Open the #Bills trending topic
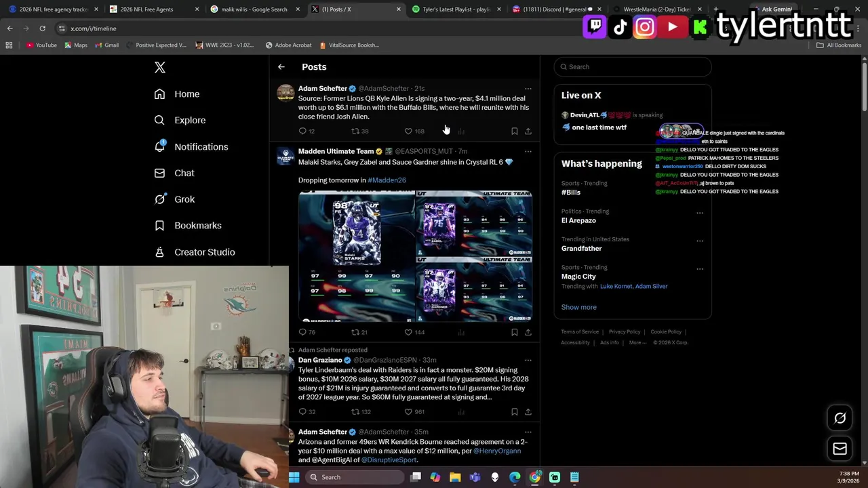The width and height of the screenshot is (868, 488). (571, 192)
